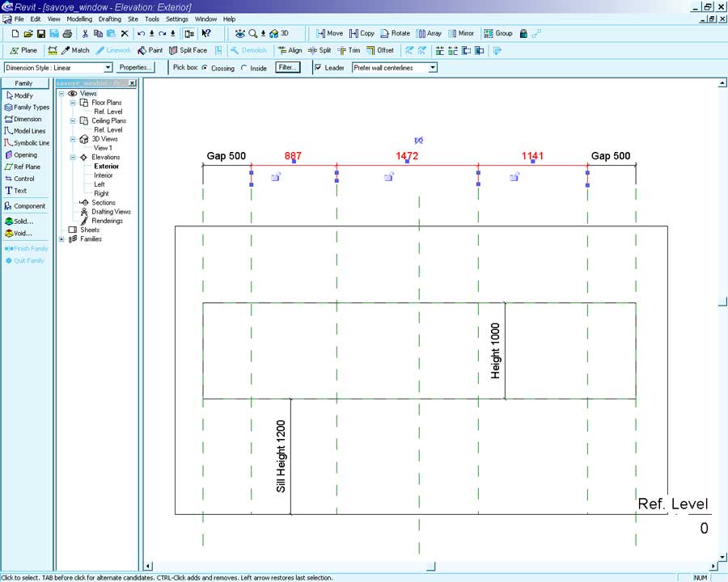Select the Solid tool in design bar
The height and width of the screenshot is (582, 728).
coord(19,221)
